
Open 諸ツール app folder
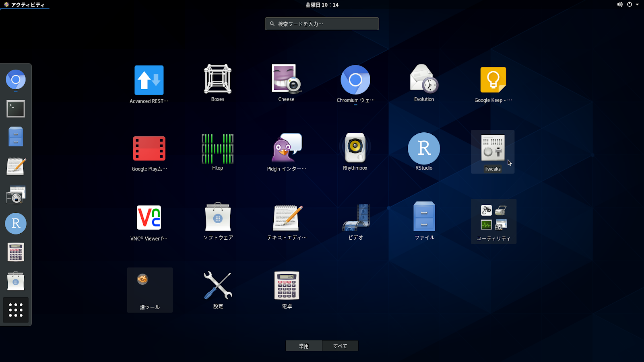click(150, 290)
